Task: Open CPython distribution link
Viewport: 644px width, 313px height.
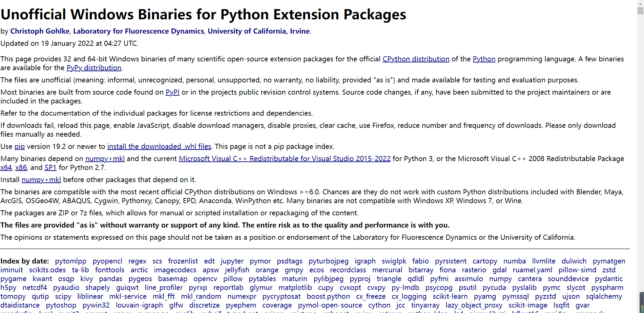Action: click(x=416, y=59)
